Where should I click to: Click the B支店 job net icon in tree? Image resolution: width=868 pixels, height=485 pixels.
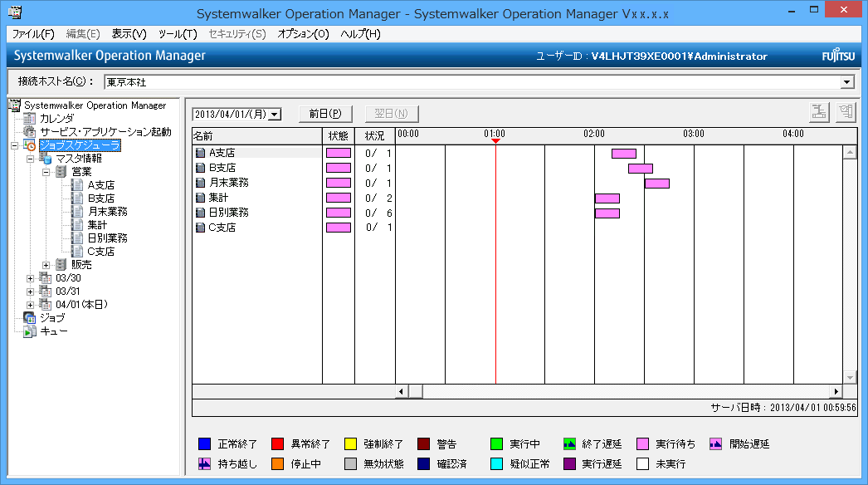77,198
